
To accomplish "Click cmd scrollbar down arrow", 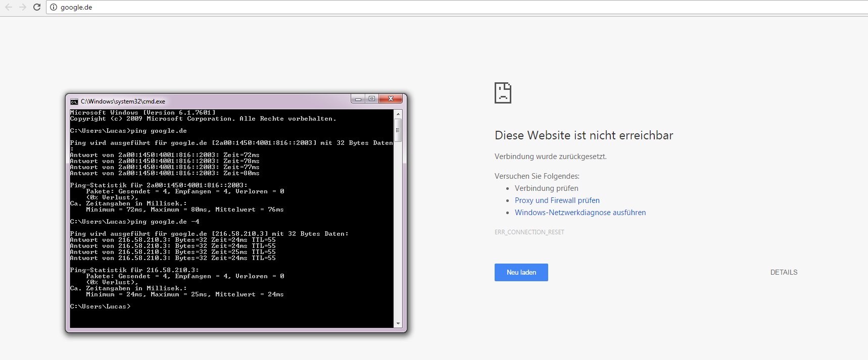I will click(x=398, y=323).
